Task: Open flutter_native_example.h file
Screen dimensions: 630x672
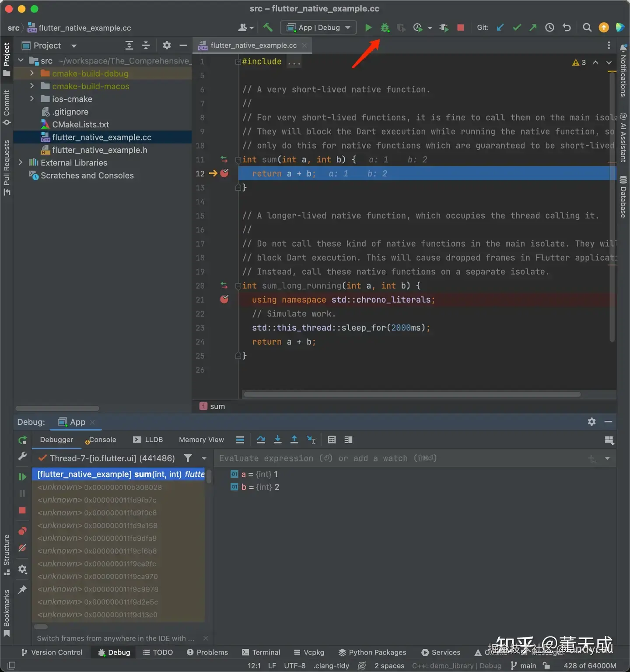Action: pos(99,150)
